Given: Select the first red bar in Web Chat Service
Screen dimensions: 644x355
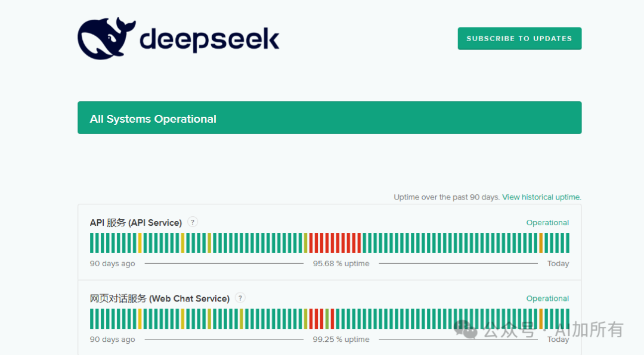Looking at the screenshot, I should click(311, 319).
